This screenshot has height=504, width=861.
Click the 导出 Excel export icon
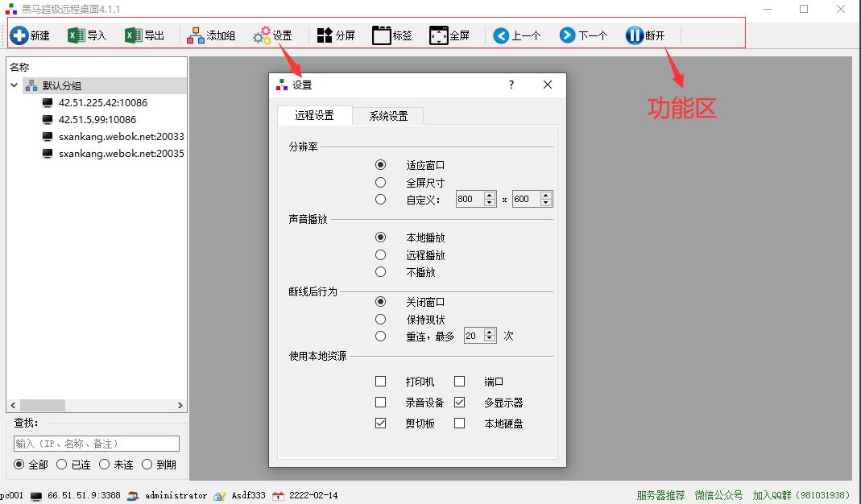coord(134,35)
